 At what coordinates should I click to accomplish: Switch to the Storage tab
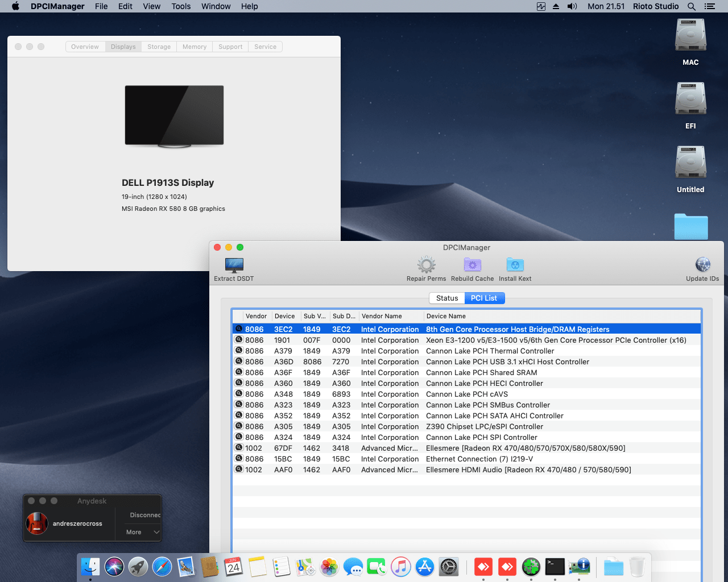tap(159, 47)
